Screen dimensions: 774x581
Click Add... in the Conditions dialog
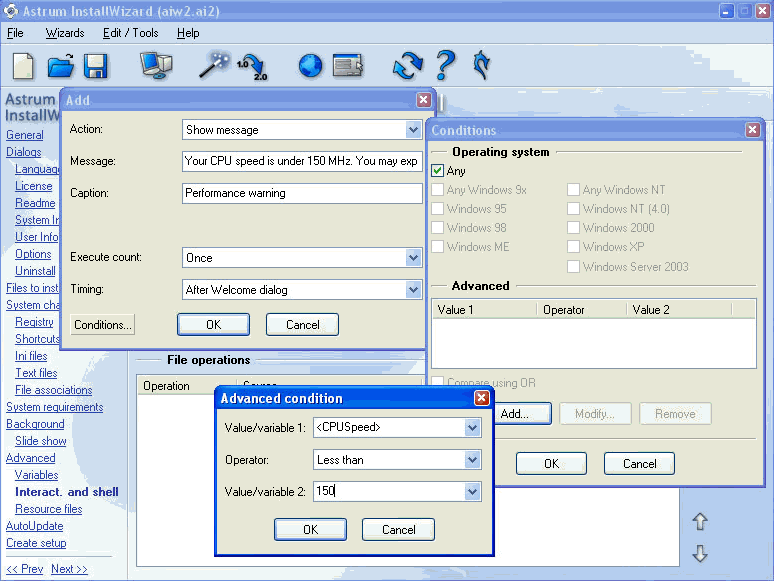pos(522,414)
